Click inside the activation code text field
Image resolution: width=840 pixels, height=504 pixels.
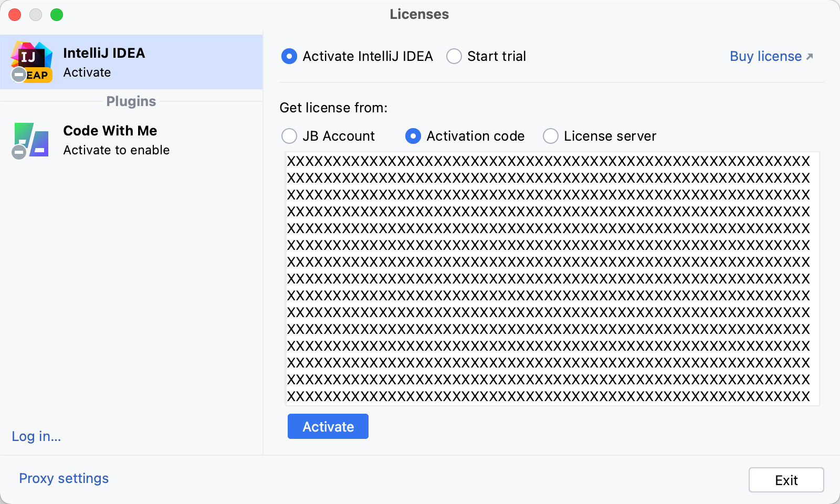pyautogui.click(x=551, y=278)
